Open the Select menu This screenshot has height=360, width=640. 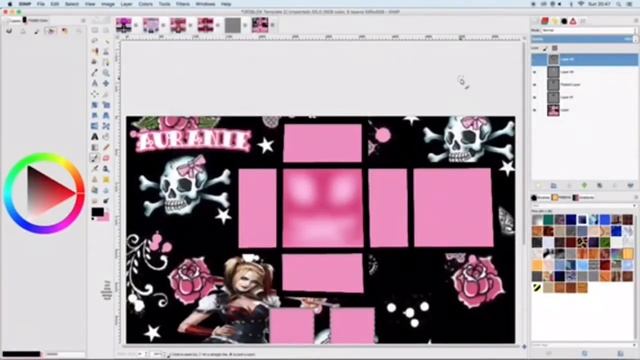click(72, 4)
